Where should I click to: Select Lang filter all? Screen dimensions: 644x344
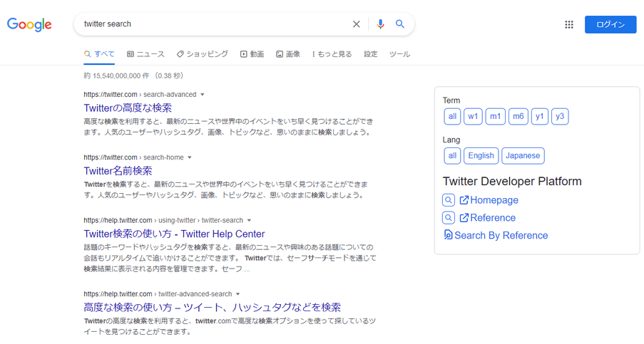click(x=452, y=156)
